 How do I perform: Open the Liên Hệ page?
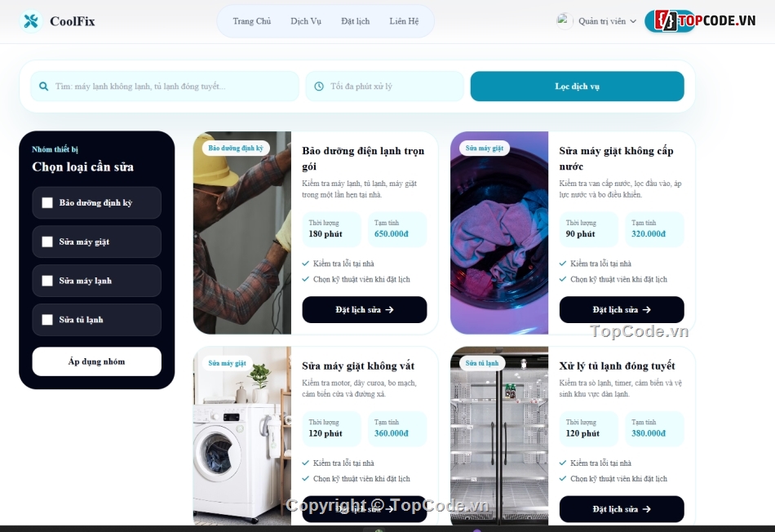[404, 21]
